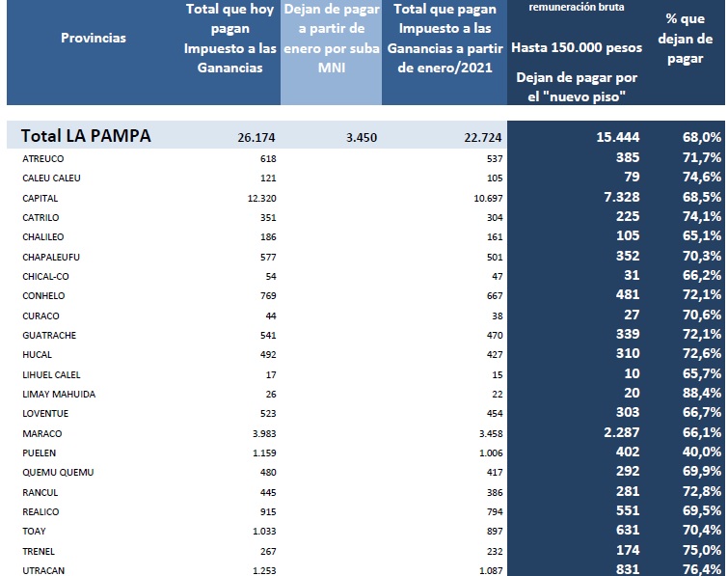728x576 pixels.
Task: Select value 339 in GUATRACHE row
Action: (628, 334)
